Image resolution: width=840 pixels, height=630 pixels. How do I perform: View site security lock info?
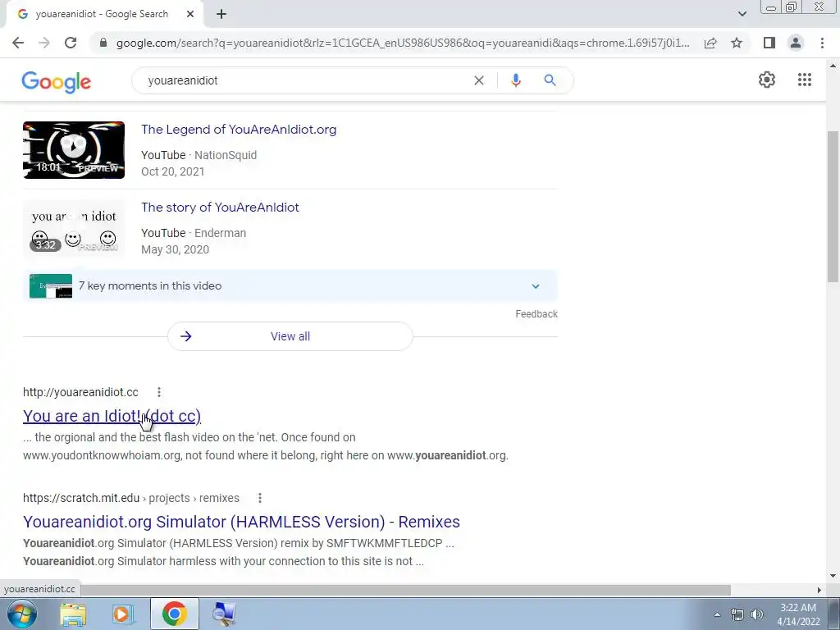[x=103, y=43]
